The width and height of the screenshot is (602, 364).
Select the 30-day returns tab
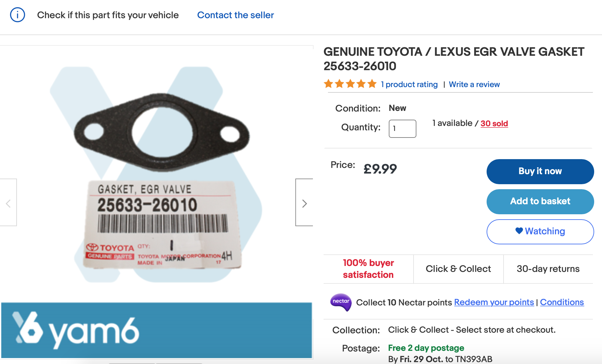coord(548,269)
